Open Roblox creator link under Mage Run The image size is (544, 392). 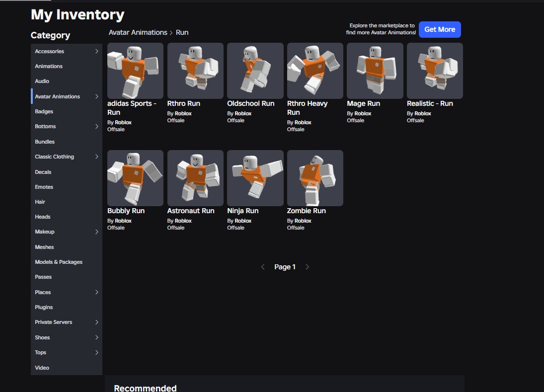pyautogui.click(x=363, y=113)
